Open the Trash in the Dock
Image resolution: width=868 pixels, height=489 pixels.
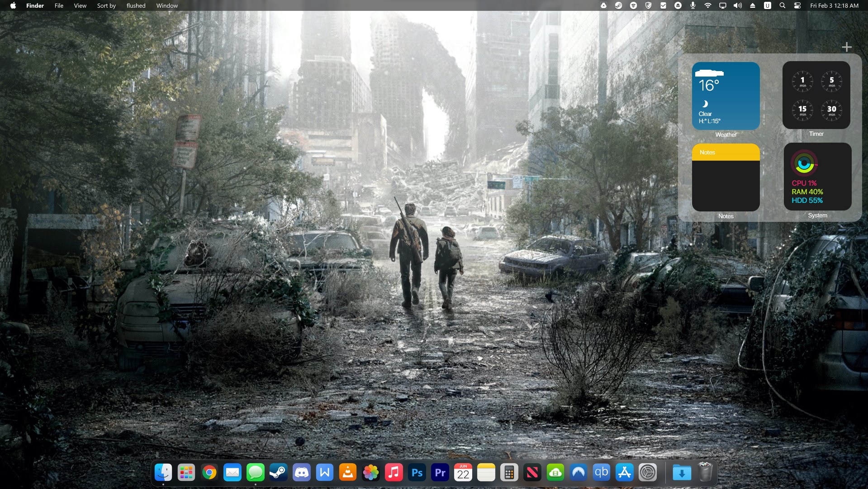[705, 473]
